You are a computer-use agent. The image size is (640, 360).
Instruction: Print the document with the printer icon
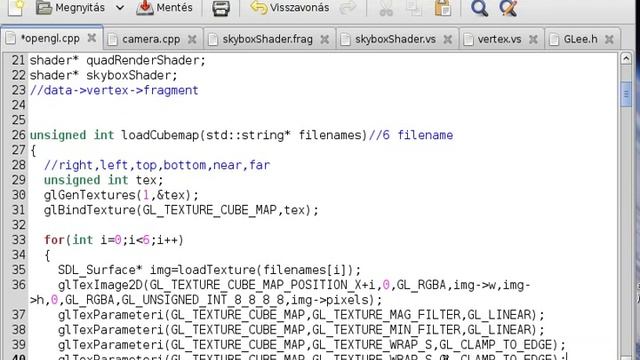point(221,7)
